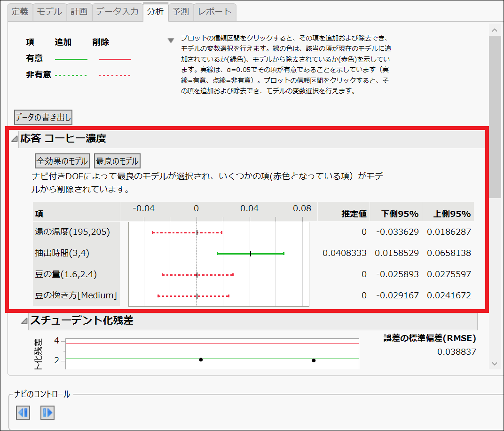Open the データ入力 tab

117,12
